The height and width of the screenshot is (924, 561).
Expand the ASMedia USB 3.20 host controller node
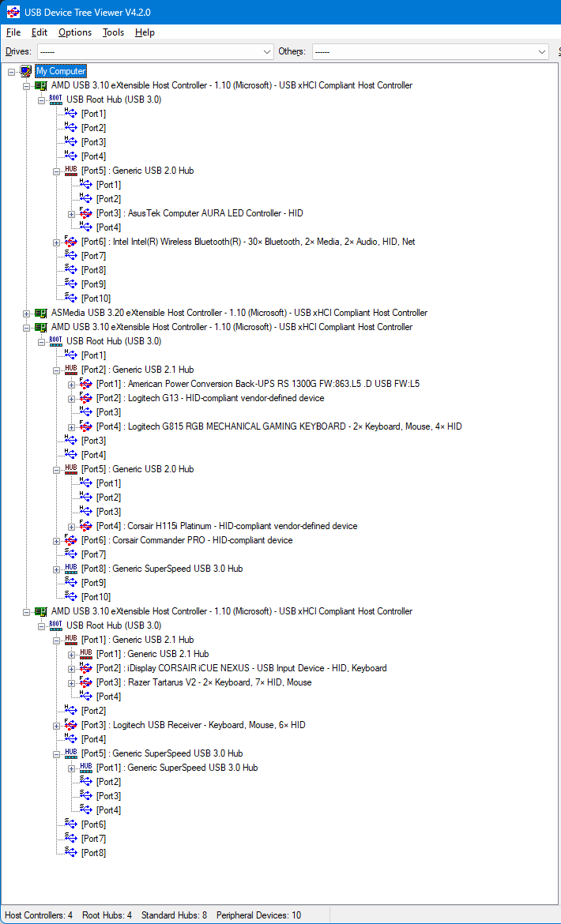click(26, 313)
